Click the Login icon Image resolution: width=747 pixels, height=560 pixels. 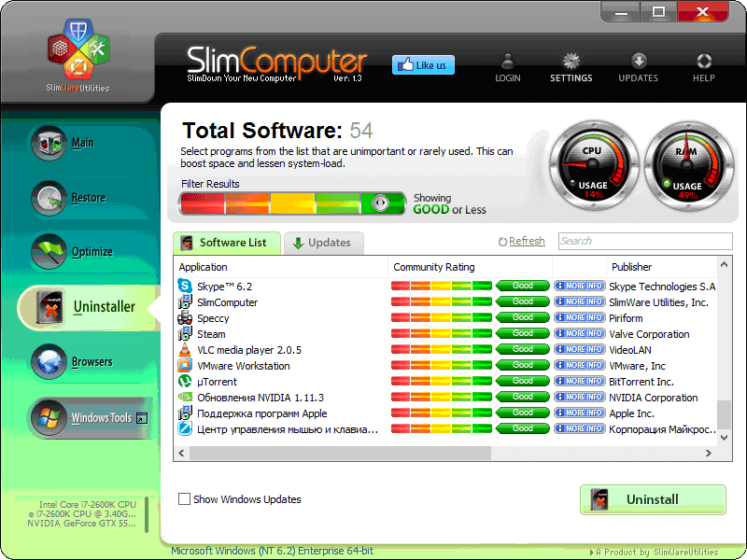(x=507, y=67)
